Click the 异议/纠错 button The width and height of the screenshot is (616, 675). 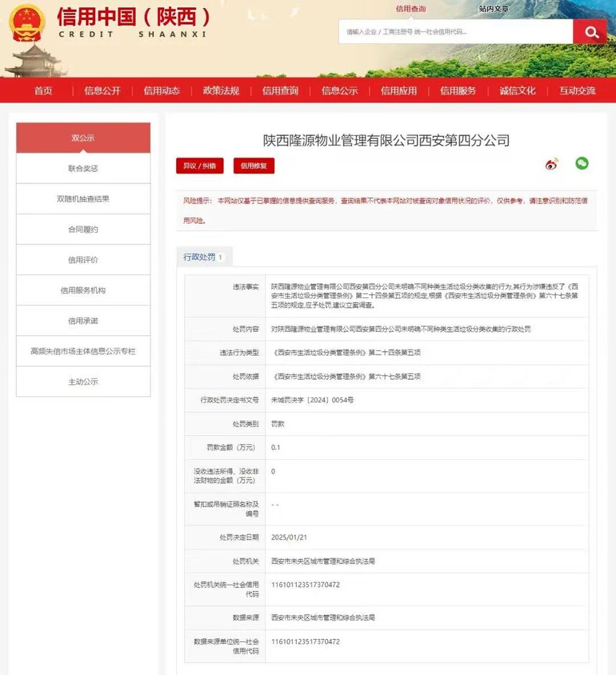(x=200, y=166)
